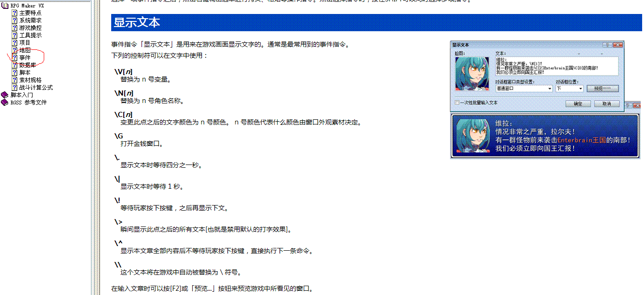Click the line 替换为 n 号角色名称。

(153, 101)
